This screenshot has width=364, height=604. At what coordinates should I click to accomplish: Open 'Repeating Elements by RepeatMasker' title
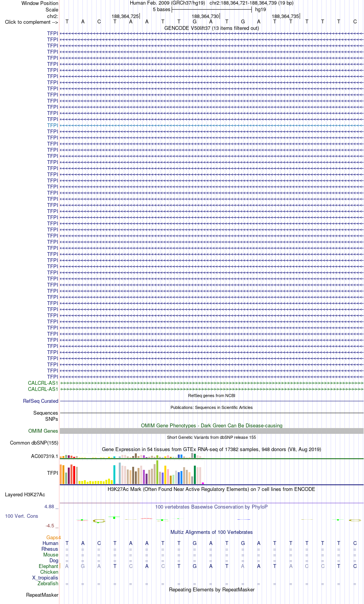tap(212, 589)
